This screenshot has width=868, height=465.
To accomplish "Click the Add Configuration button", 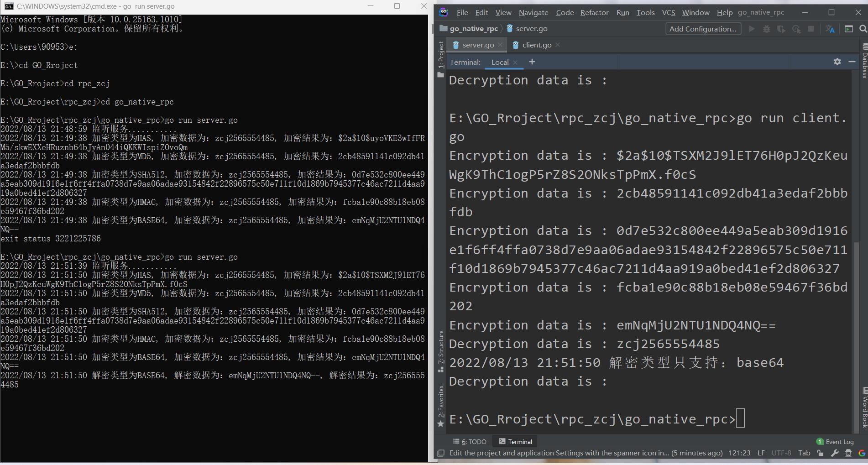I will 702,29.
